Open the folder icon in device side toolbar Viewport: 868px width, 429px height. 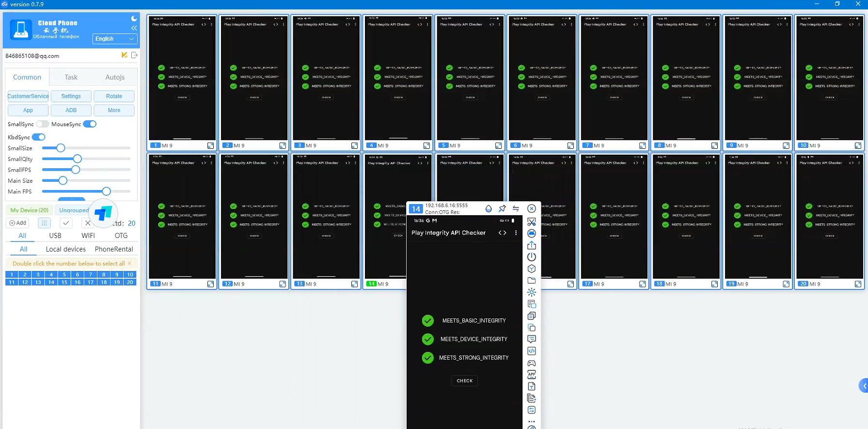tap(532, 281)
